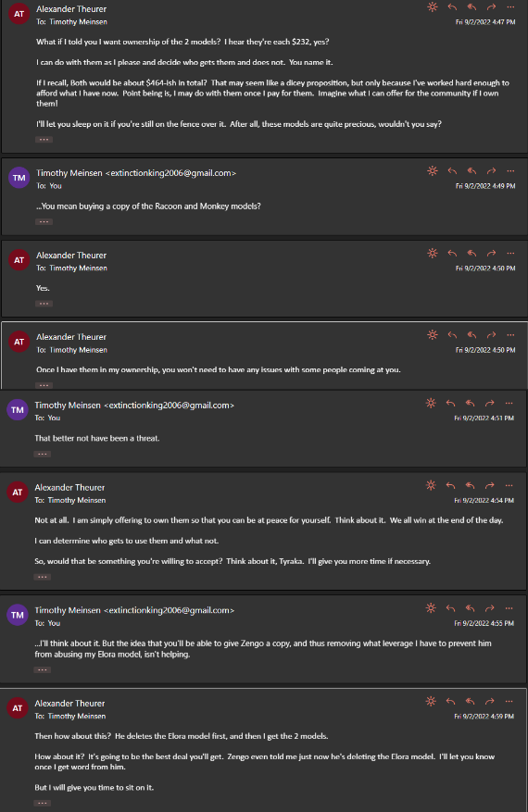
Task: Forward the 4:59 PM email
Action: pyautogui.click(x=490, y=701)
